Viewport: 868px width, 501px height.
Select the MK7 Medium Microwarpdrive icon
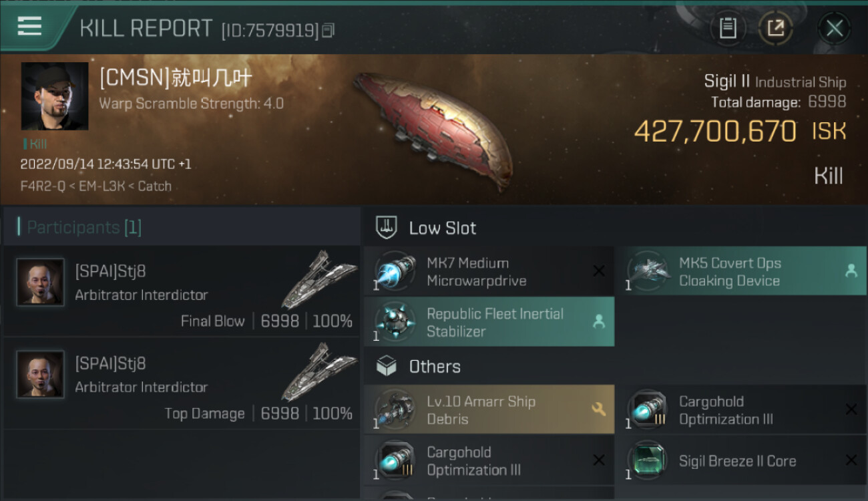click(395, 272)
